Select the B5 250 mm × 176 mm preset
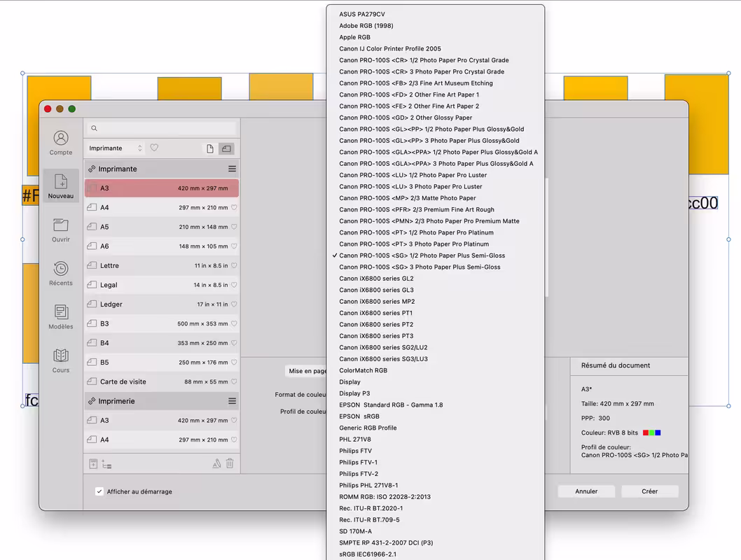Image resolution: width=741 pixels, height=560 pixels. click(162, 362)
